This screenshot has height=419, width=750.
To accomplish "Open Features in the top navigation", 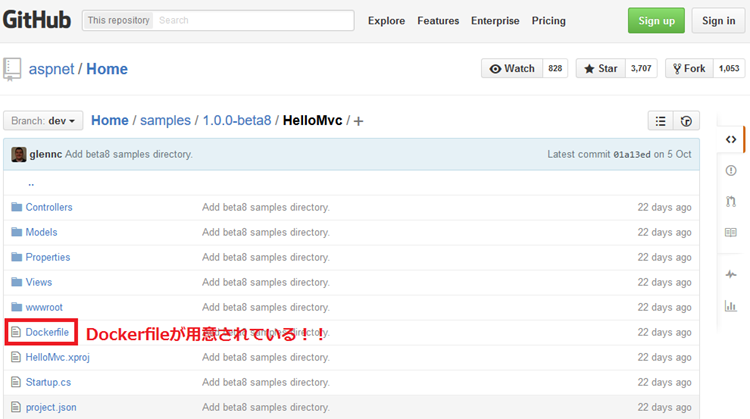I will (x=438, y=21).
